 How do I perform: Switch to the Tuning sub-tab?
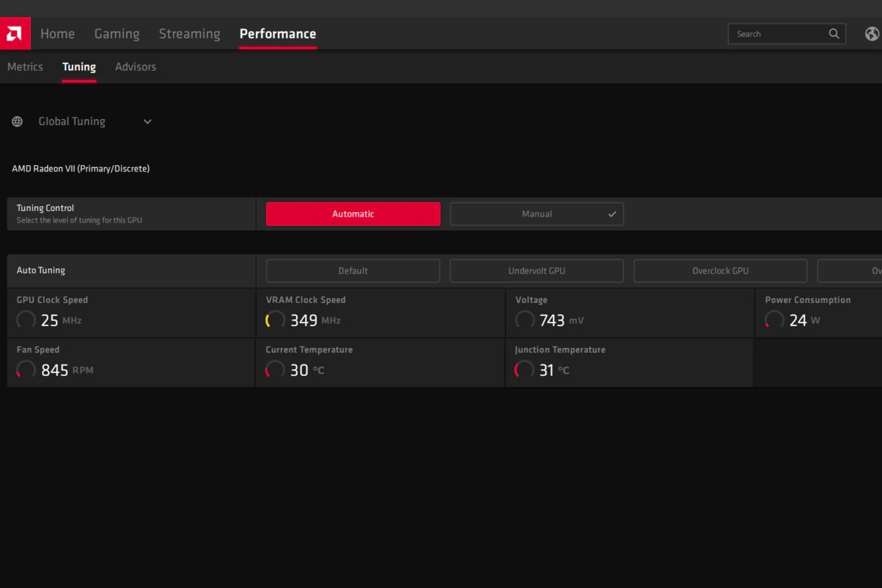79,67
